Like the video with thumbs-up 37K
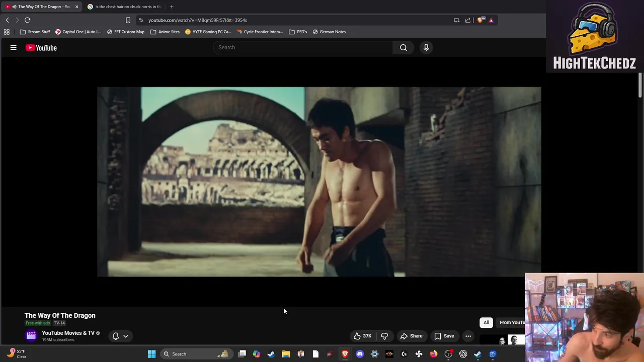Screen dimensions: 644x362 point(363,336)
